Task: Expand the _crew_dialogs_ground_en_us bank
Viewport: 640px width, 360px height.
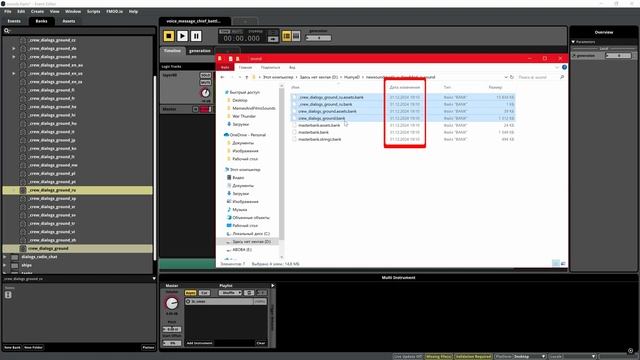Action: (x=14, y=73)
